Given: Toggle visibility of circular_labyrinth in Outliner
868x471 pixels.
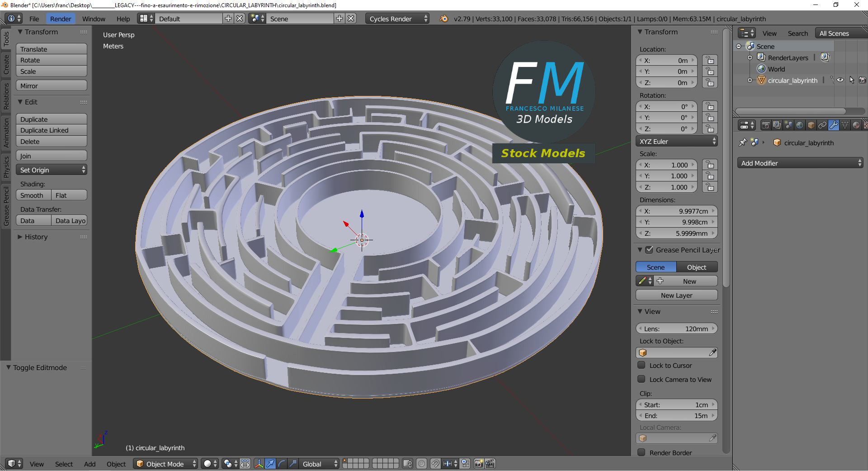Looking at the screenshot, I should (x=840, y=80).
